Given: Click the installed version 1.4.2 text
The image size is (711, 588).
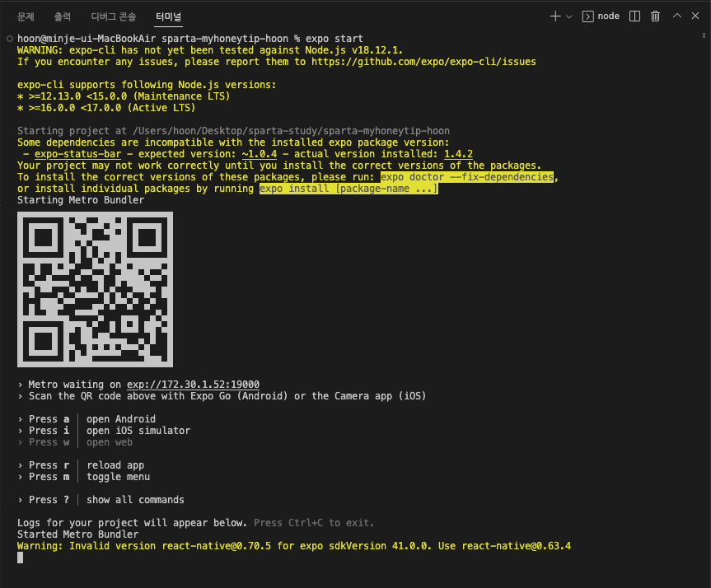Looking at the screenshot, I should tap(458, 154).
